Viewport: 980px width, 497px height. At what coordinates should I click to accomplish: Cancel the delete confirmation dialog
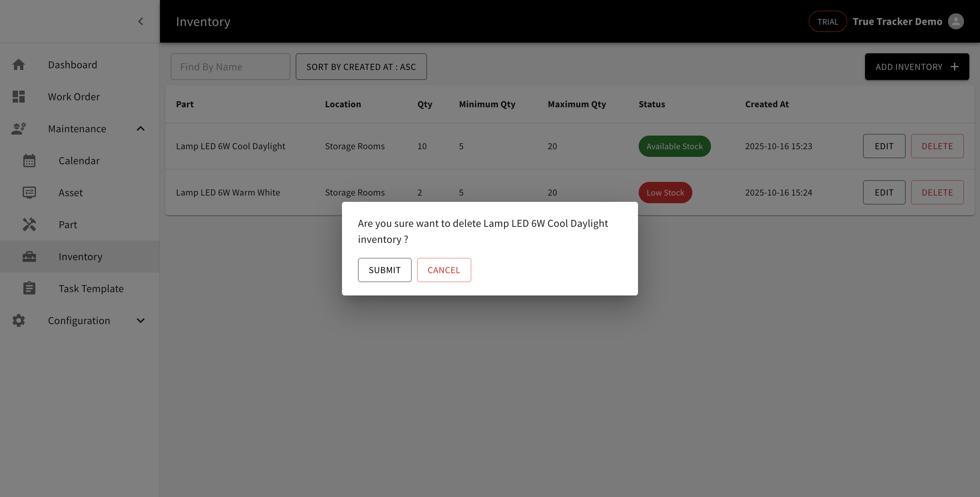(x=444, y=270)
